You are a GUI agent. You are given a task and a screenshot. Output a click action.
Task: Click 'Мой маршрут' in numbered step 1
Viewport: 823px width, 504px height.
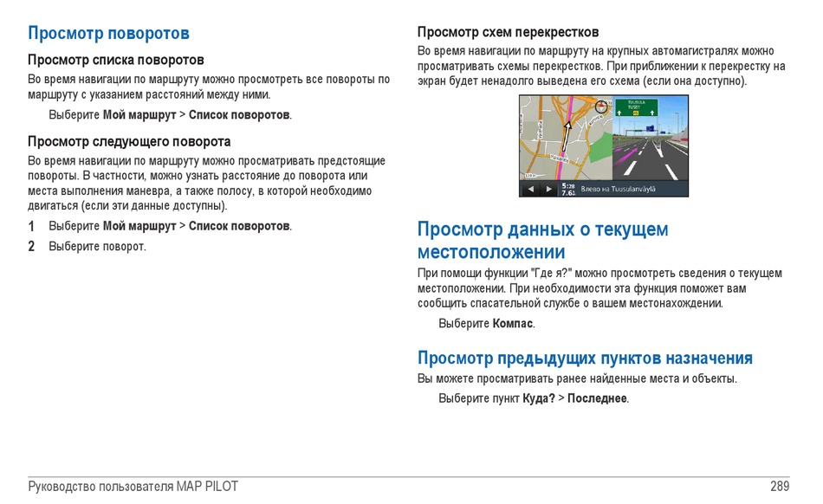click(139, 226)
